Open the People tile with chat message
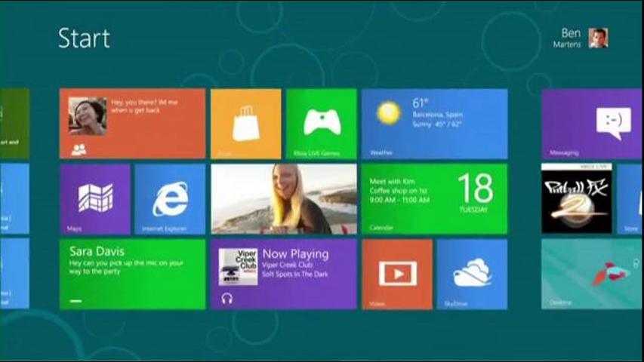The width and height of the screenshot is (644, 362). (133, 124)
